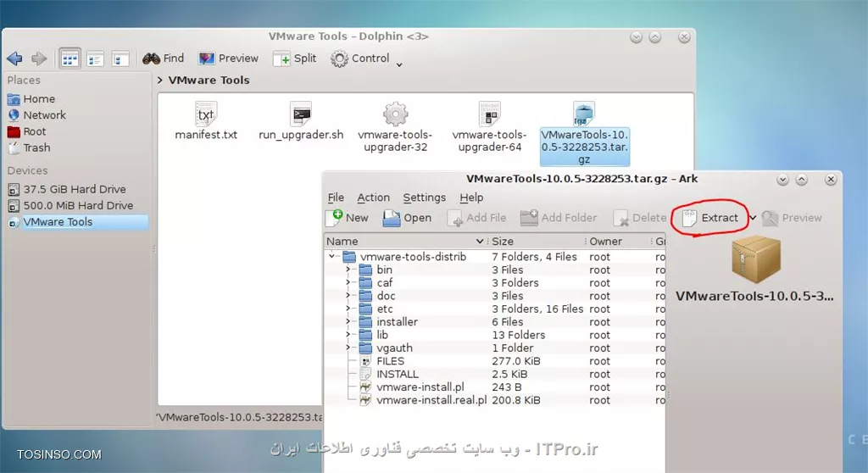868x473 pixels.
Task: Select vmware-tools-distrib folder row
Action: 495,257
